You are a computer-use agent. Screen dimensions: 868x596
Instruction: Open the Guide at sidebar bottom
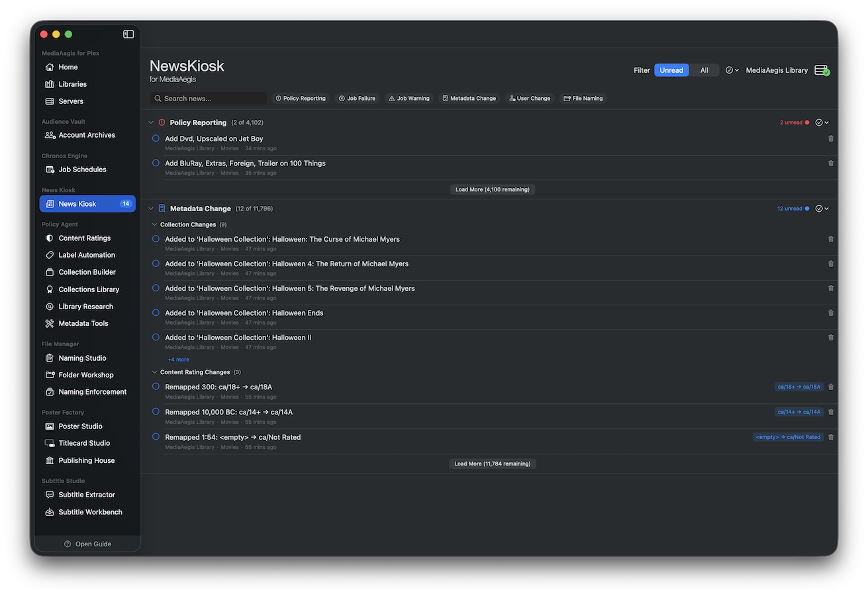click(87, 544)
